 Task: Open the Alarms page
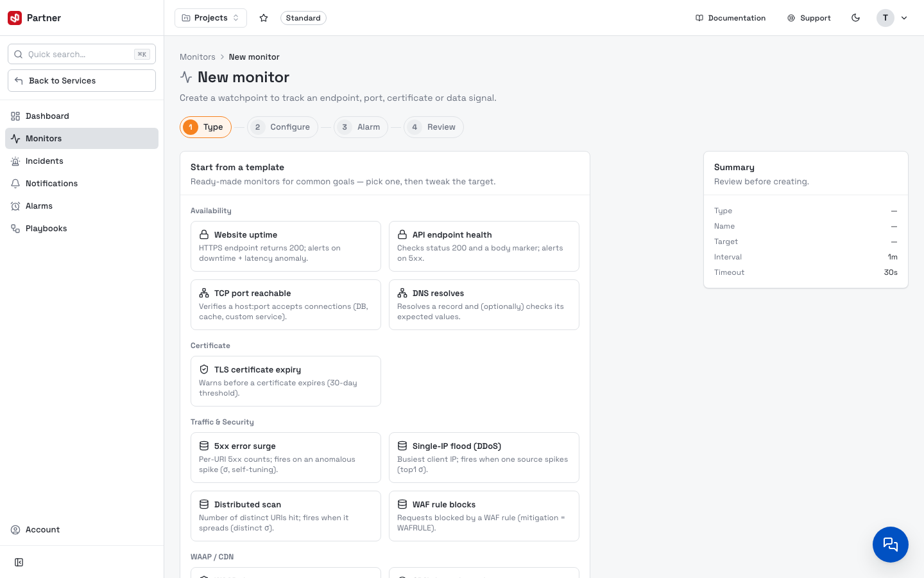(81, 206)
